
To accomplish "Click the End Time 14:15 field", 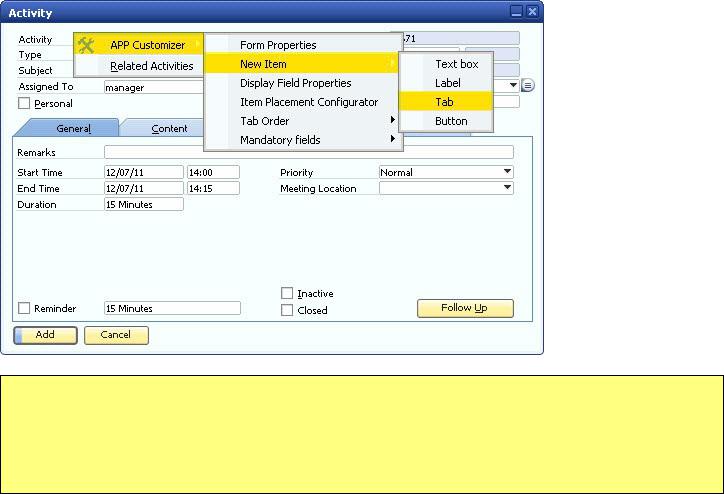I will click(213, 188).
